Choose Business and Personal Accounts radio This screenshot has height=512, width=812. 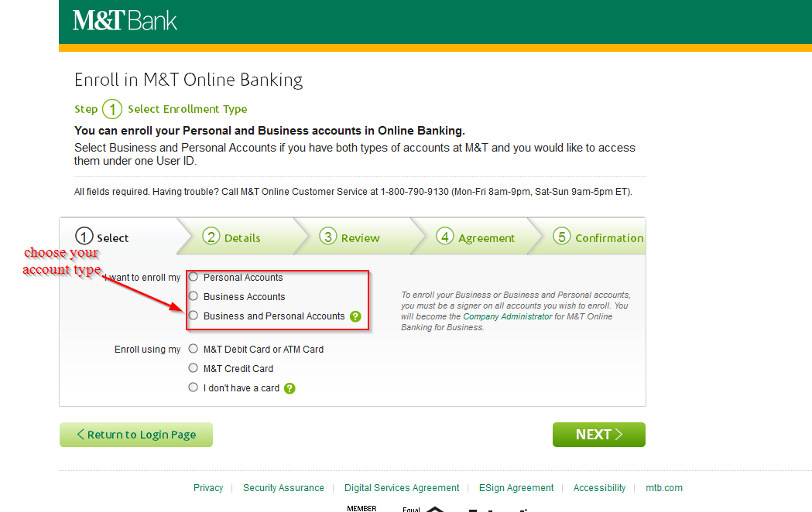click(x=194, y=315)
